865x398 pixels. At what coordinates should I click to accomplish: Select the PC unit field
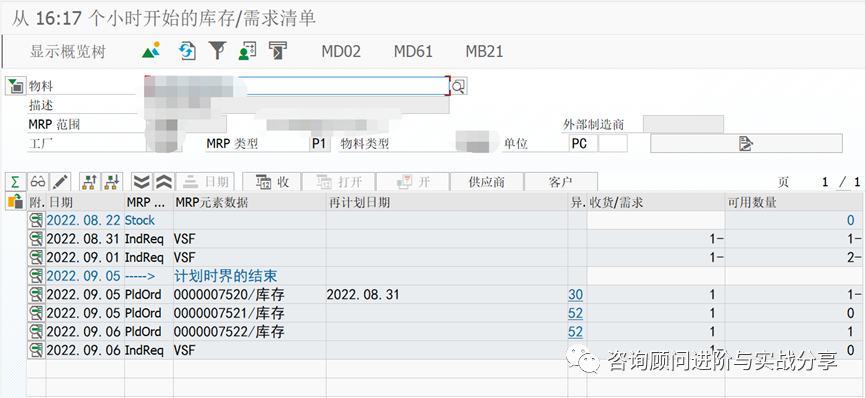(584, 144)
